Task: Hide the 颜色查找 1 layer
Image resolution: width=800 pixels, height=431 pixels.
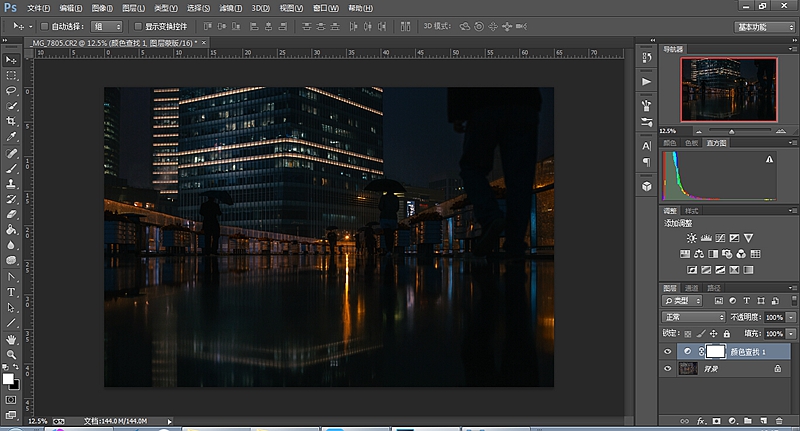Action: [667, 351]
